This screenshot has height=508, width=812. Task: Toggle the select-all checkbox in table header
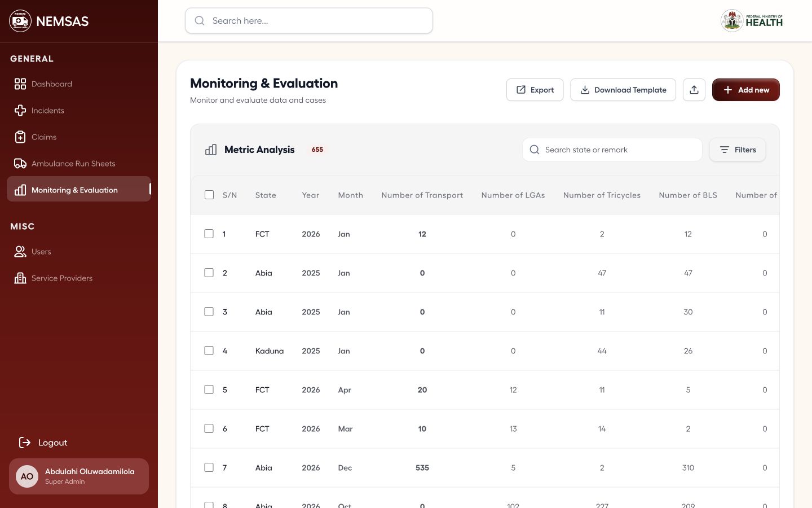(209, 195)
